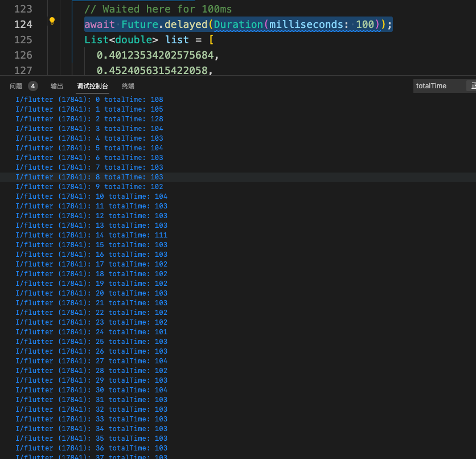This screenshot has width=476, height=459.
Task: Enable filtering with the 正 toggle beside totalTime
Action: coord(473,85)
